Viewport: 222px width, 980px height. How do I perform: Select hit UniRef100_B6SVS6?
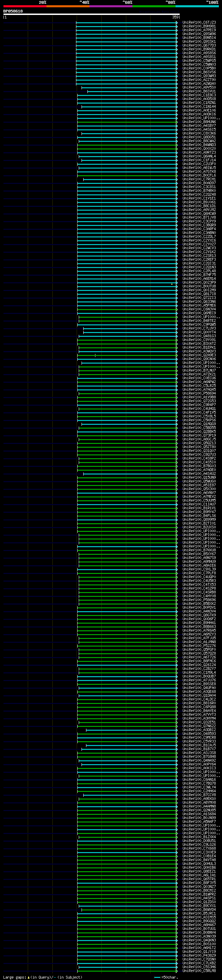(199, 72)
